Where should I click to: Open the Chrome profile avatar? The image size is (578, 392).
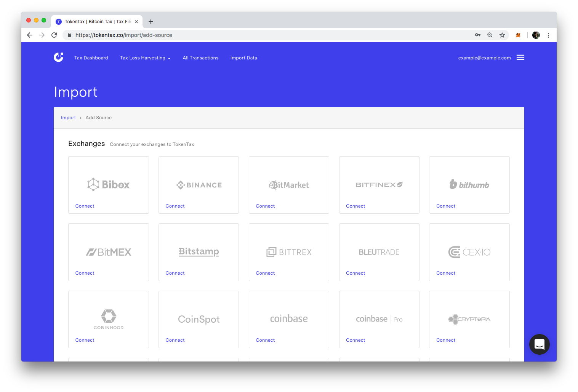(536, 35)
